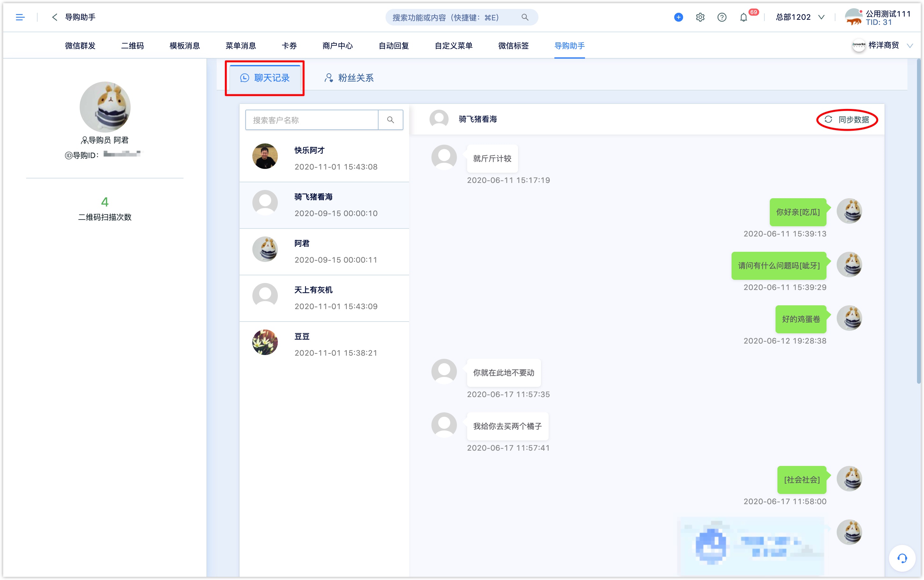Open the 卡券 menu
The image size is (924, 580).
point(289,46)
